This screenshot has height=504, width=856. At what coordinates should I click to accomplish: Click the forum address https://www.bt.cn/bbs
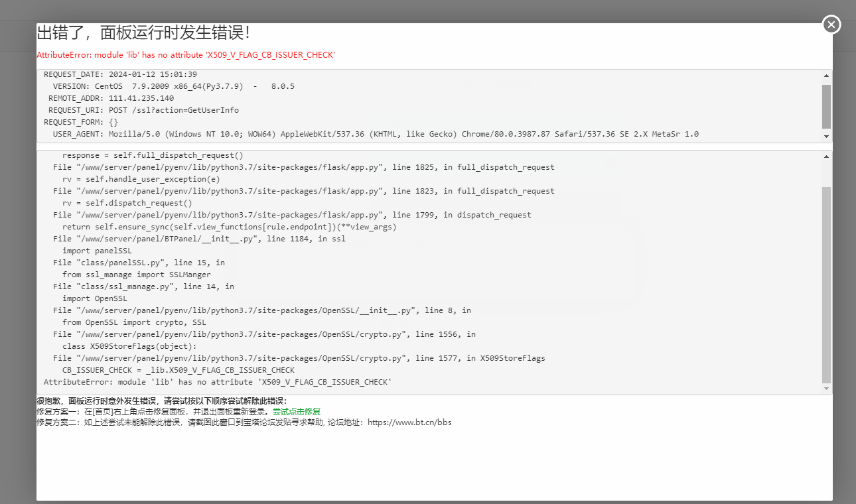click(409, 422)
